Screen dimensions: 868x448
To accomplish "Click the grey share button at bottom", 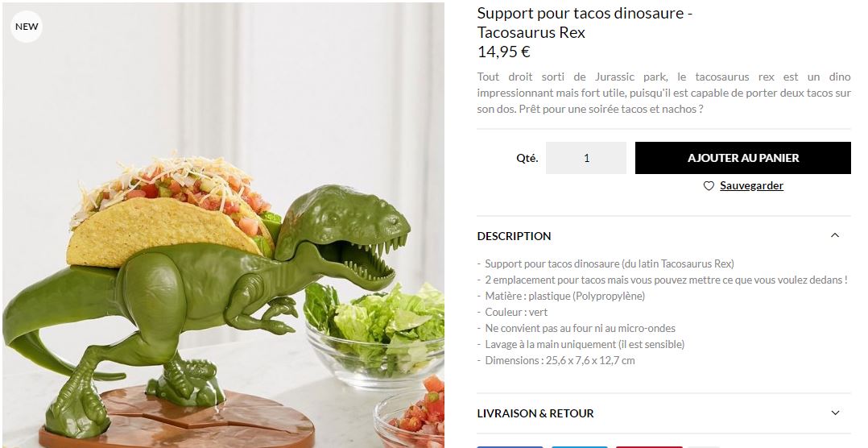I will pos(704,447).
